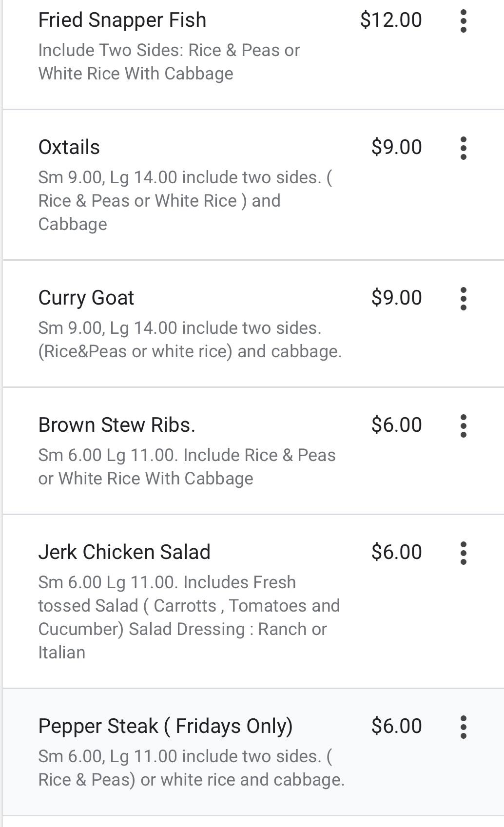Open the overflow menu for Pepper Steak
This screenshot has width=504, height=827.
point(463,727)
